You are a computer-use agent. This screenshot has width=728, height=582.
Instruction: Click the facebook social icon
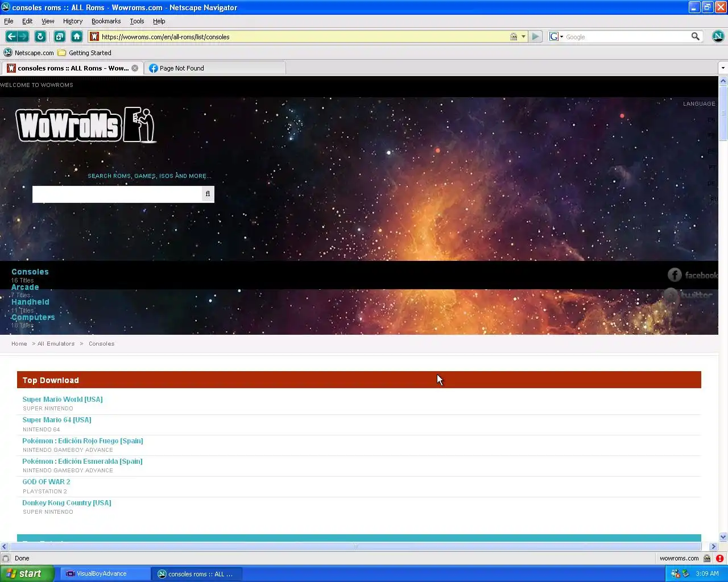pos(692,275)
